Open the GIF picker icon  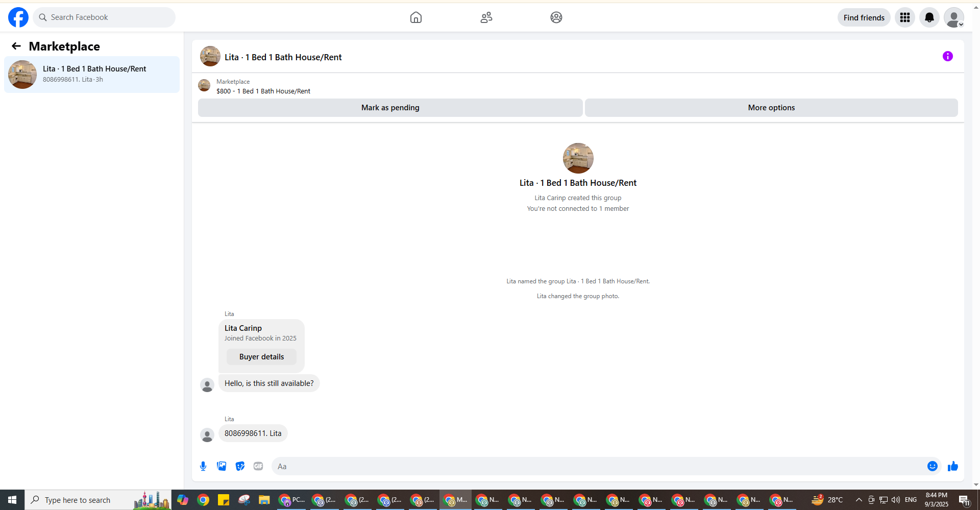(x=258, y=466)
